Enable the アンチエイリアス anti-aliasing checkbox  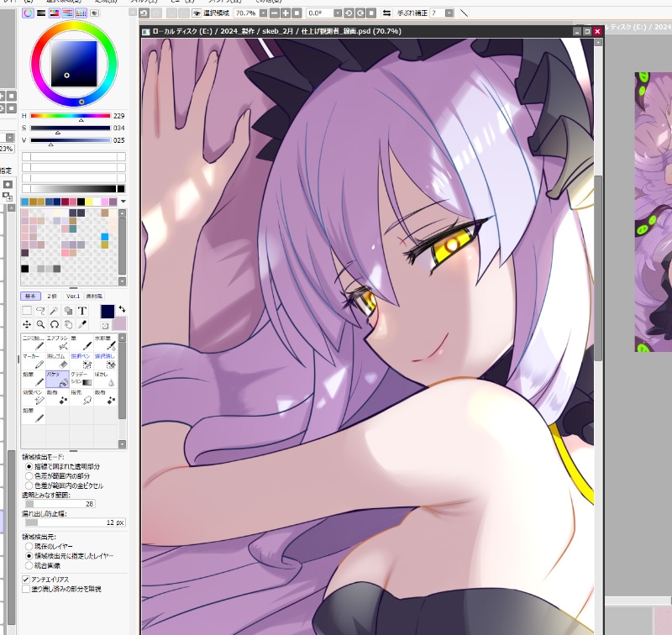pos(25,579)
